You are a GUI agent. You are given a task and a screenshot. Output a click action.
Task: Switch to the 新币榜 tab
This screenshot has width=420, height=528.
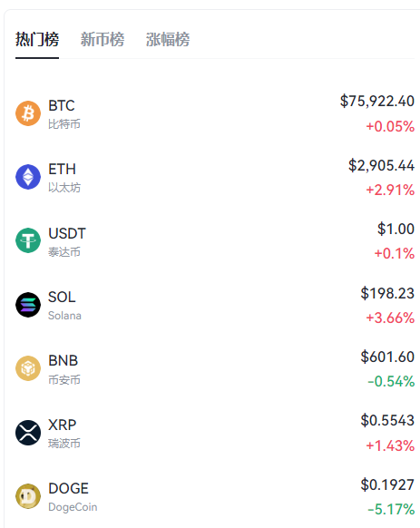pyautogui.click(x=103, y=39)
